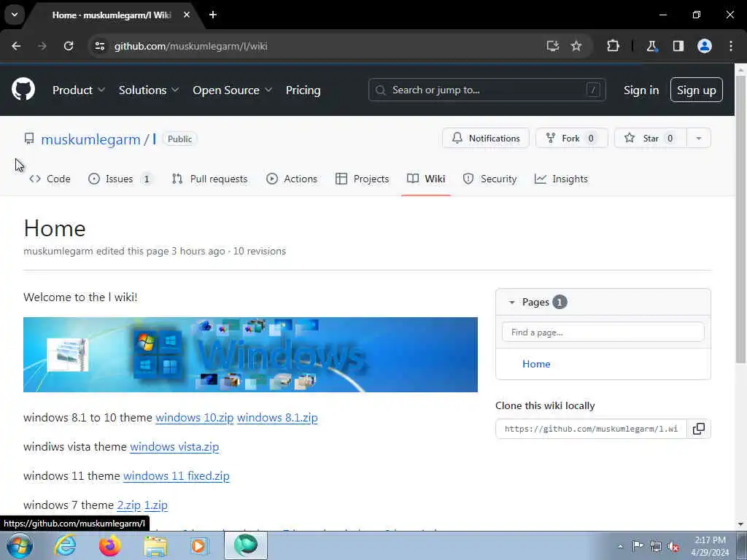This screenshot has height=560, width=747.
Task: Close the Home muskumlegarm Wiki tab
Action: click(187, 15)
